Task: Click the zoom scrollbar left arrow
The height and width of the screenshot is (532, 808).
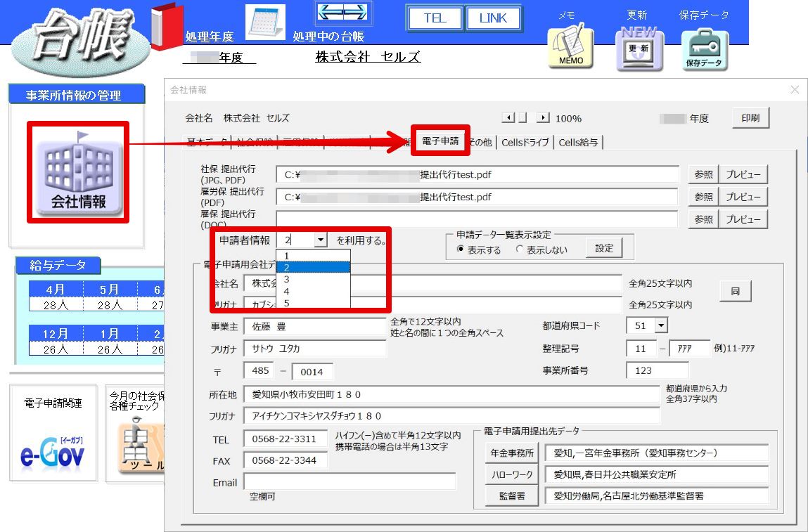Action: [508, 118]
